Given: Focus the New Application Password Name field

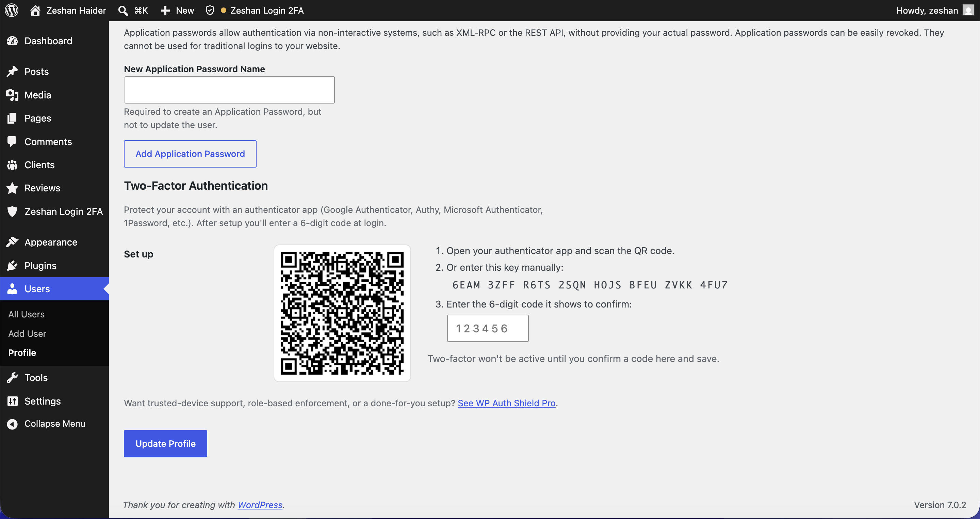Looking at the screenshot, I should pyautogui.click(x=229, y=90).
